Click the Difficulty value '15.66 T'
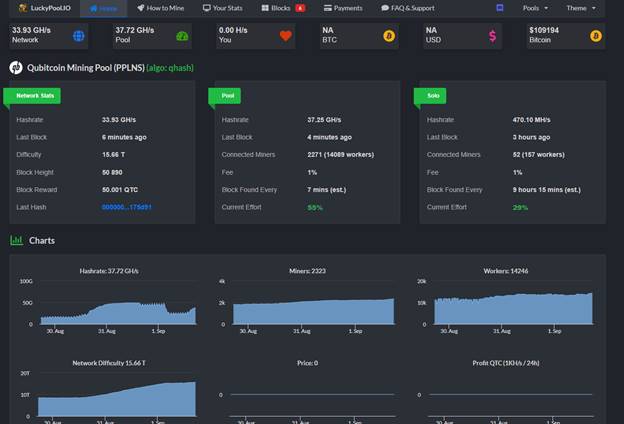624x424 pixels. coord(113,154)
